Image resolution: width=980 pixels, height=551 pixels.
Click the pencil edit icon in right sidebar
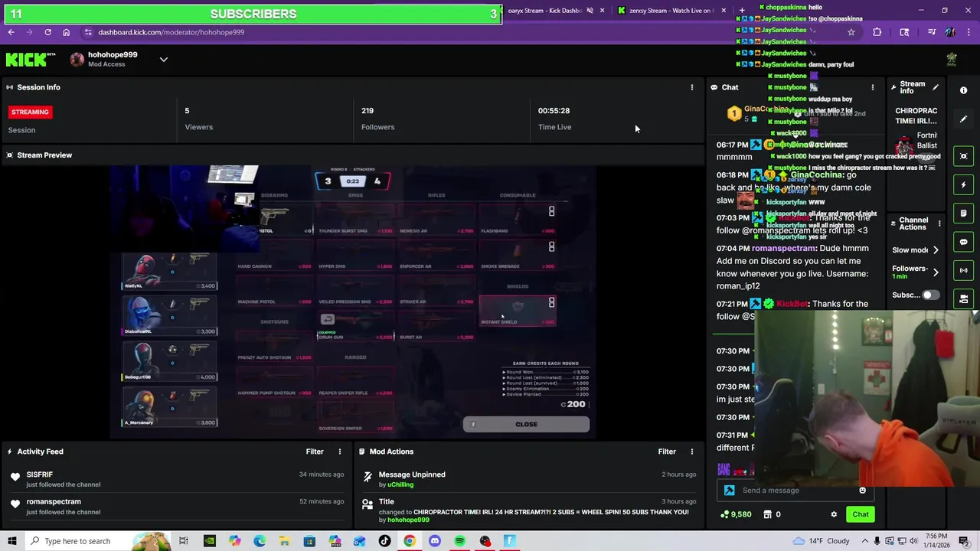click(963, 119)
